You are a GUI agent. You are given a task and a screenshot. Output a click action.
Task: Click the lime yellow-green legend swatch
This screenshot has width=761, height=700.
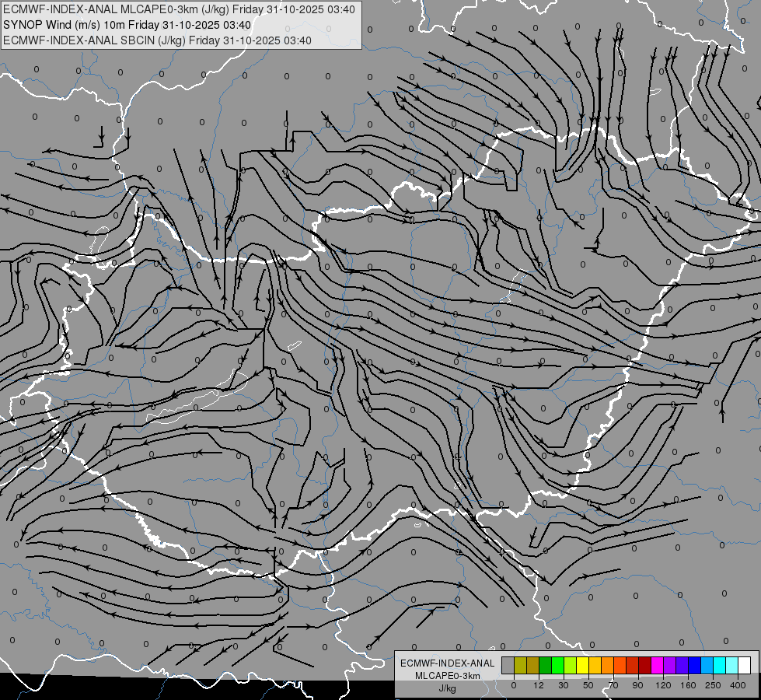[571, 665]
